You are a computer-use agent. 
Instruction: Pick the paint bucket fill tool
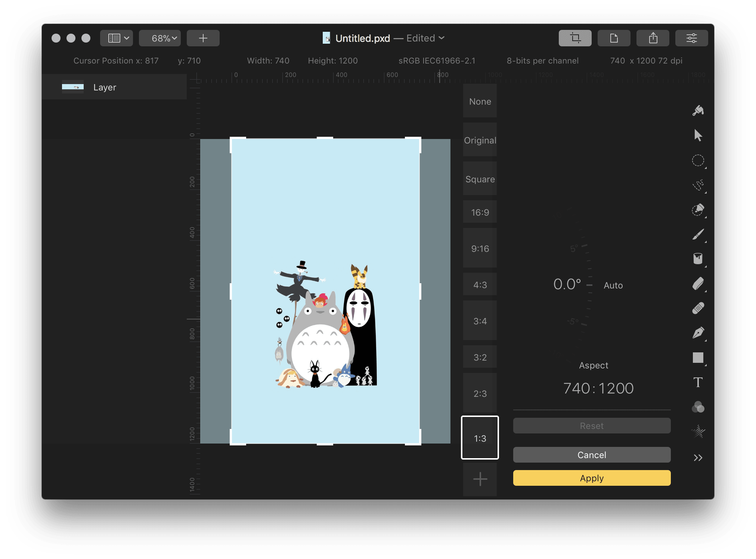coord(698,259)
